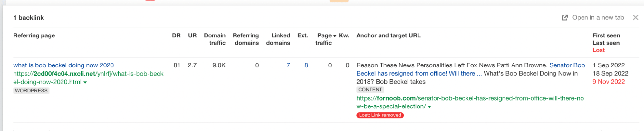Sort by Referring domains column header
Image resolution: width=644 pixels, height=131 pixels.
point(246,39)
